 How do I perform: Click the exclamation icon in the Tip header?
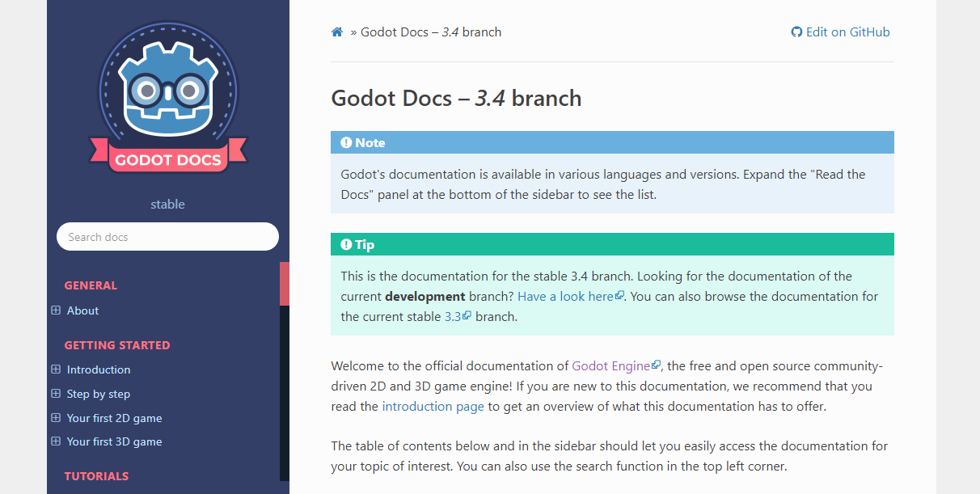346,244
